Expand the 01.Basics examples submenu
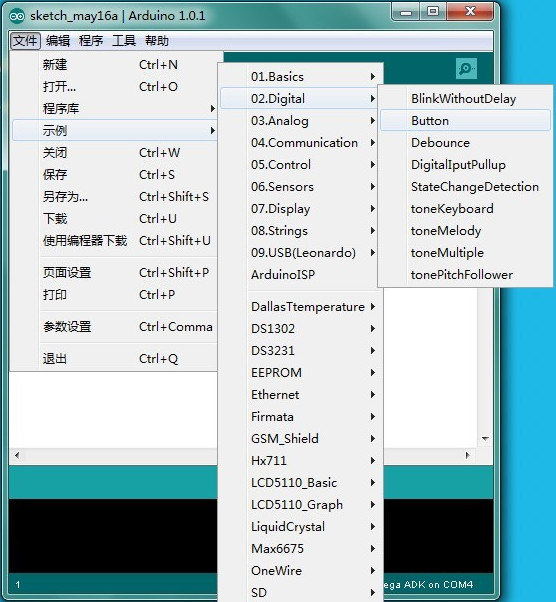The width and height of the screenshot is (556, 602). click(x=300, y=76)
